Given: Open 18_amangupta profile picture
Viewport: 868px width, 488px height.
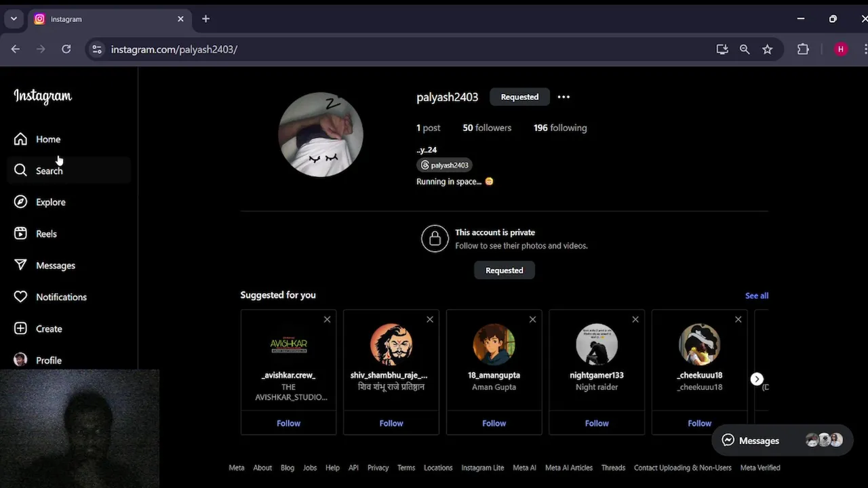Looking at the screenshot, I should pos(494,344).
